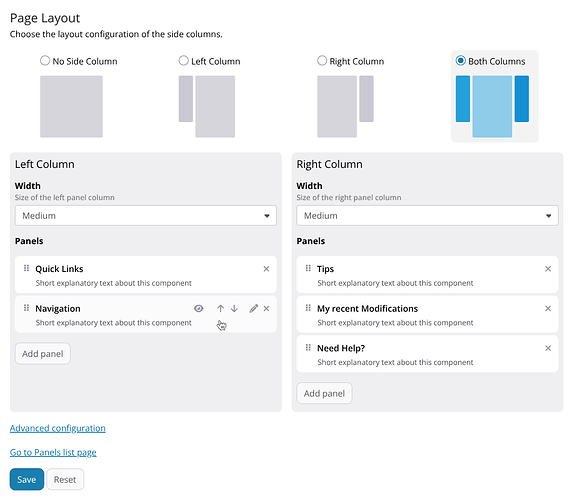This screenshot has width=574, height=499.
Task: Select Left Column layout radio button
Action: 183,60
